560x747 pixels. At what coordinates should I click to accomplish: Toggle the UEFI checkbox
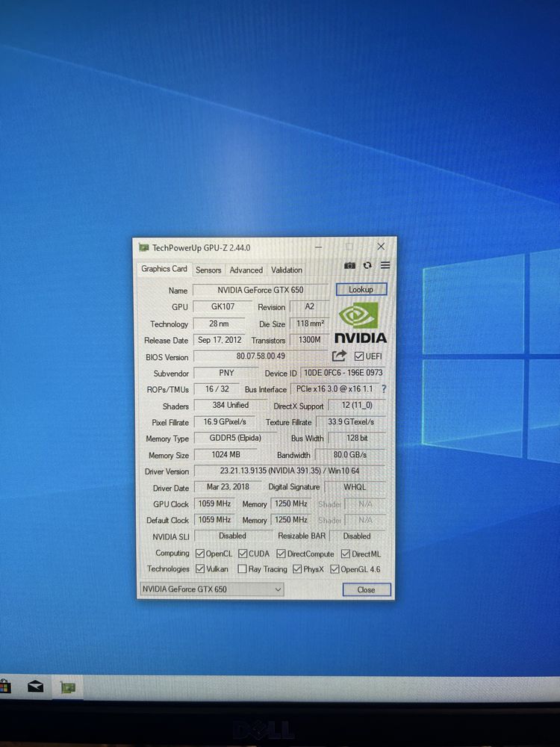coord(359,356)
